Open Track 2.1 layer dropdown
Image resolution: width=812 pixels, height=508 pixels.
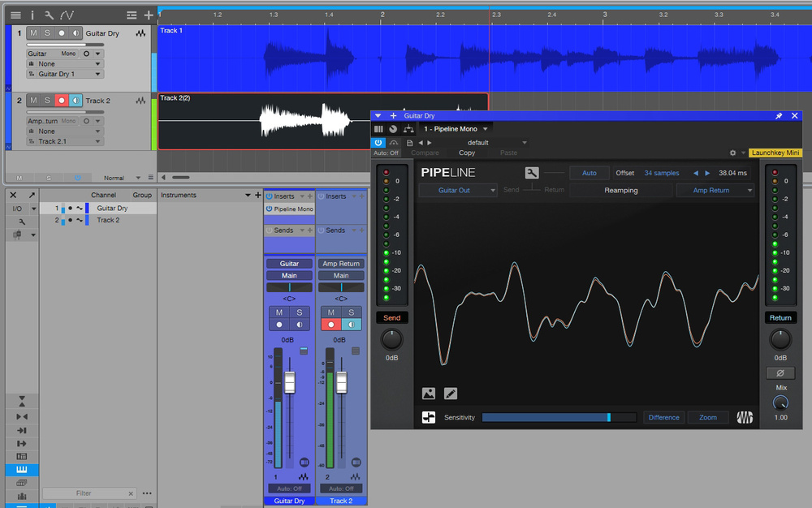pyautogui.click(x=65, y=141)
